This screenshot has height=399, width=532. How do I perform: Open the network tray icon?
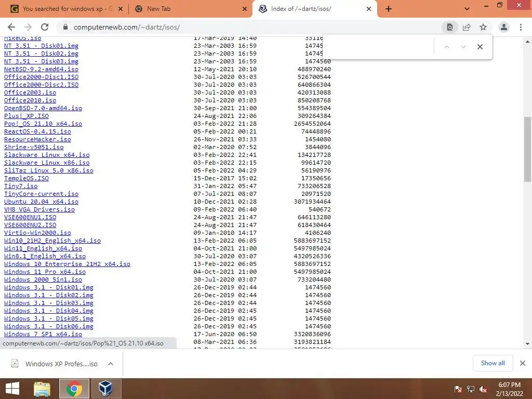471,389
